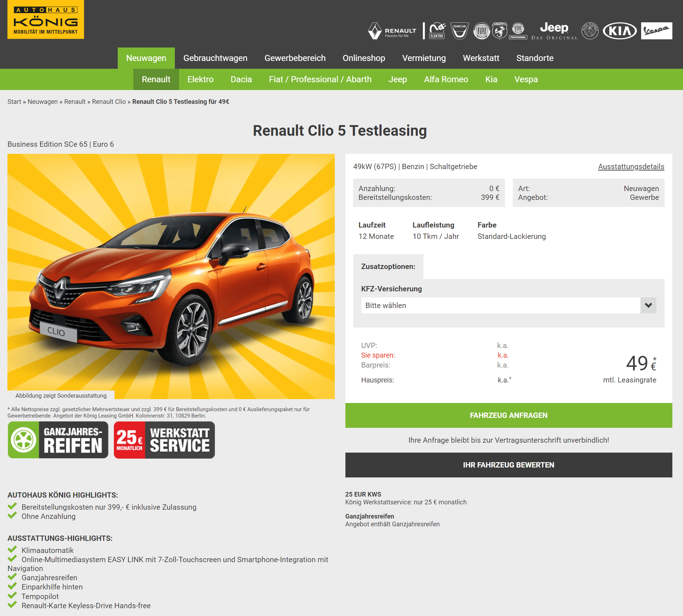683x616 pixels.
Task: Click the 'Einparkhilfe hinten' highlight item
Action: pos(52,587)
